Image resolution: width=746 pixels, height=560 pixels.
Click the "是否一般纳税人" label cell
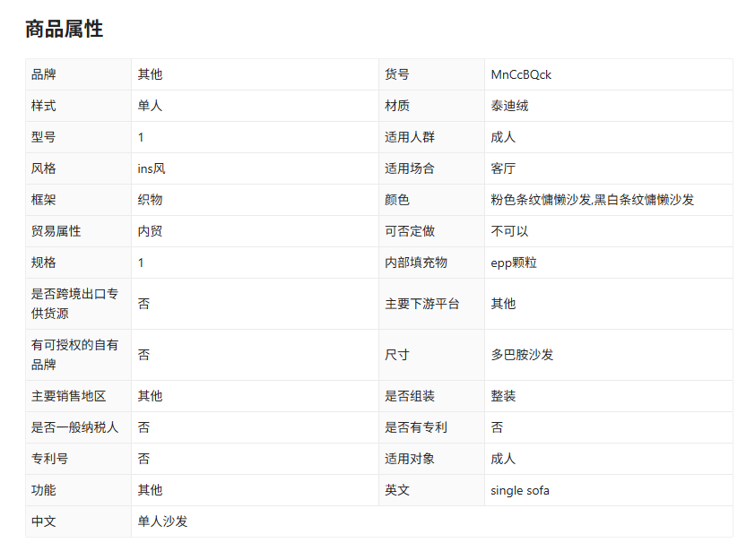pyautogui.click(x=74, y=427)
